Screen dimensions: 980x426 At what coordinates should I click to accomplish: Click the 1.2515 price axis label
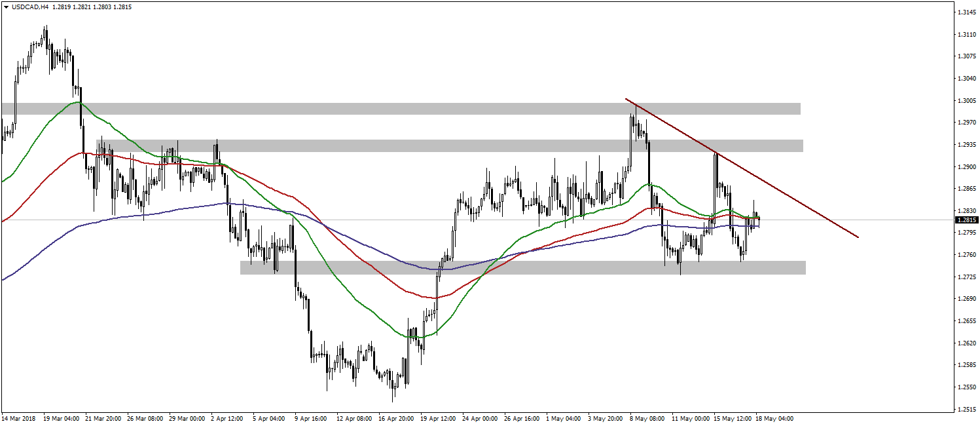[966, 409]
